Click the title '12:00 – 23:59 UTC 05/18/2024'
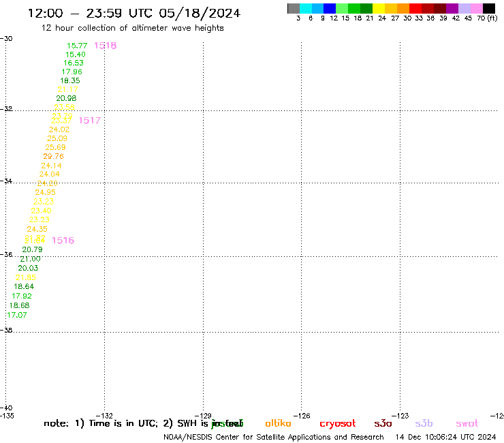 click(134, 13)
